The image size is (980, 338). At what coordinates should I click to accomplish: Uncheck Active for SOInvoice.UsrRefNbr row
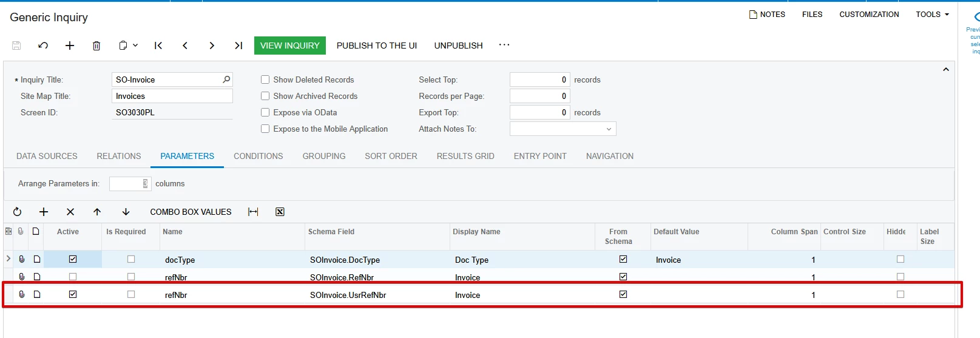(x=73, y=294)
